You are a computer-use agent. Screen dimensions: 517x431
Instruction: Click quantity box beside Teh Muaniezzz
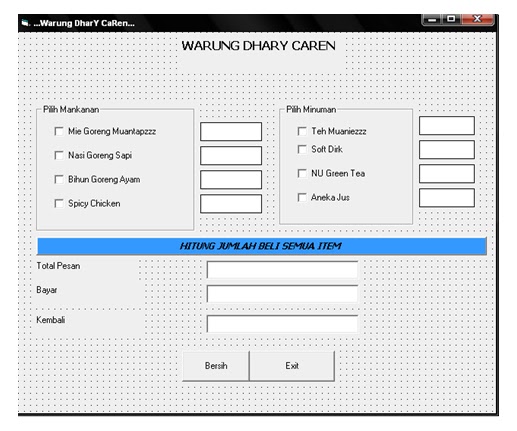coord(447,126)
